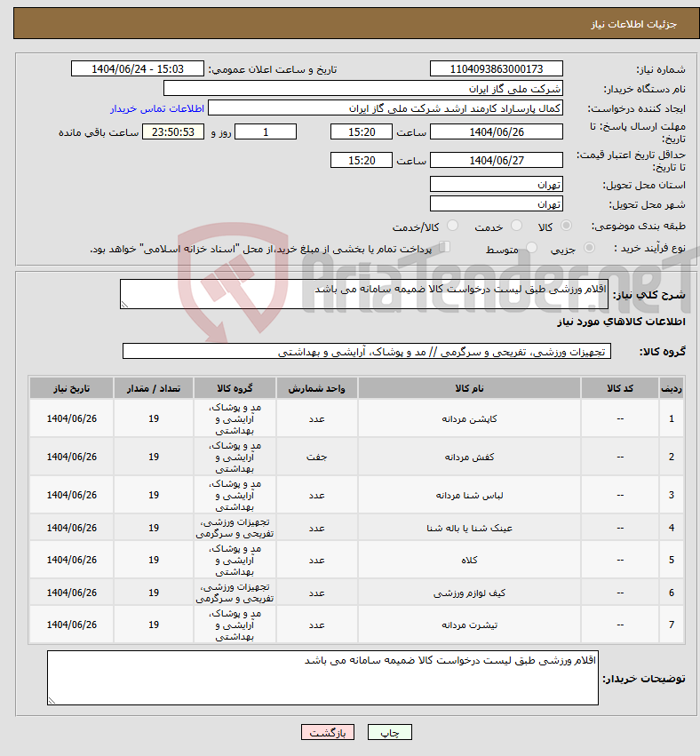
Task: Toggle the Islamic treasury payment checkbox
Action: 444,247
